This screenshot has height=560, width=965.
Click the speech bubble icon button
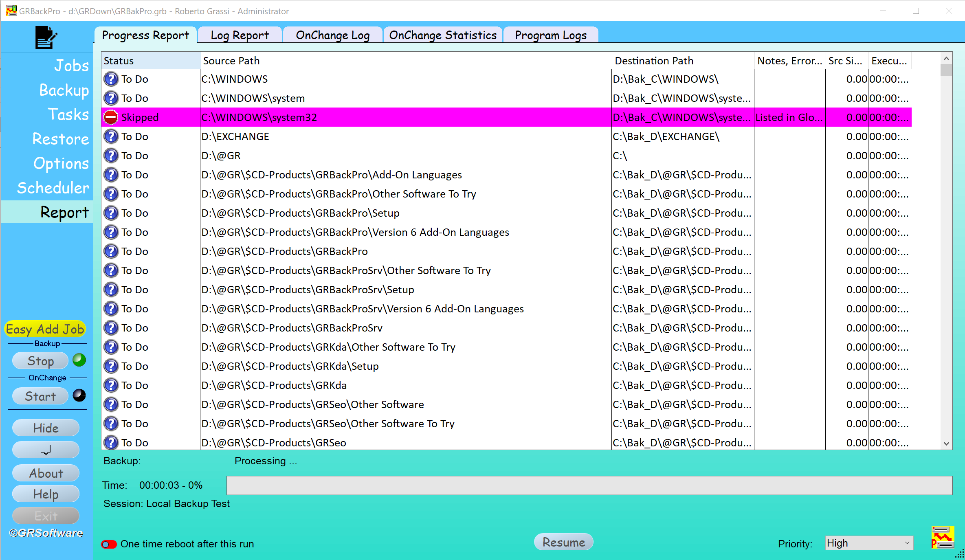(x=46, y=450)
